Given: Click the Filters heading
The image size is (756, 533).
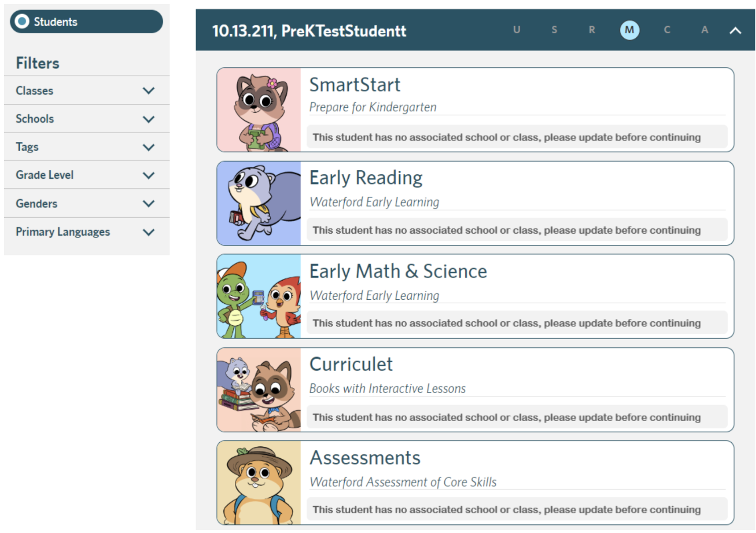Looking at the screenshot, I should (x=37, y=63).
